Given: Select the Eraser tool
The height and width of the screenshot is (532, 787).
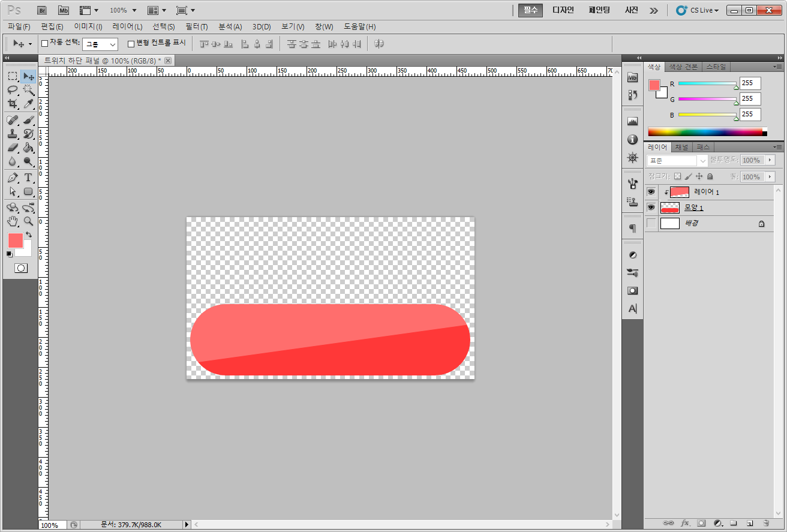Looking at the screenshot, I should click(13, 148).
